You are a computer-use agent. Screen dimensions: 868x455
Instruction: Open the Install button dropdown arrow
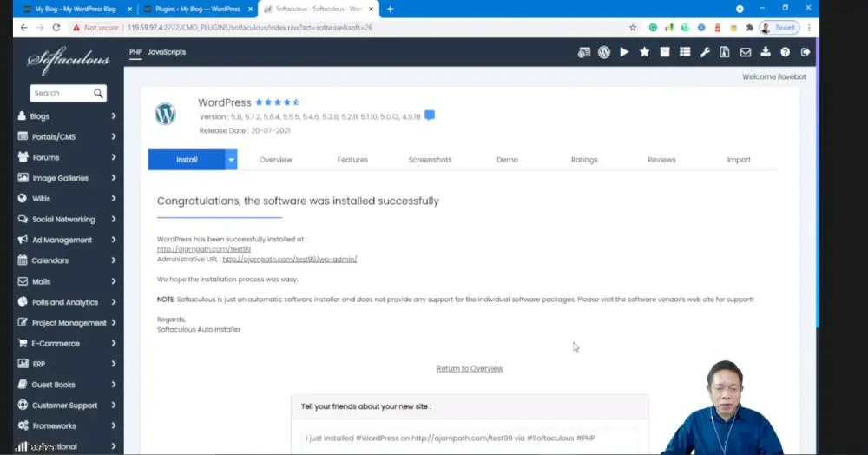click(231, 160)
